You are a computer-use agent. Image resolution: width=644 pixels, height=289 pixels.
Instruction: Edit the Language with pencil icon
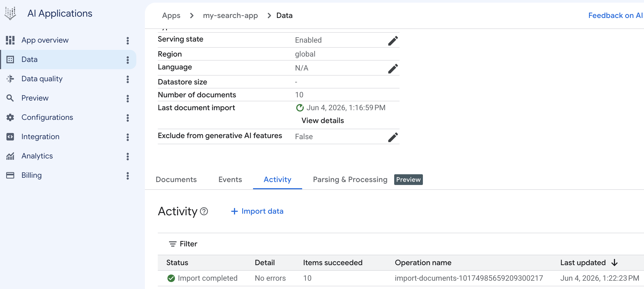click(393, 69)
